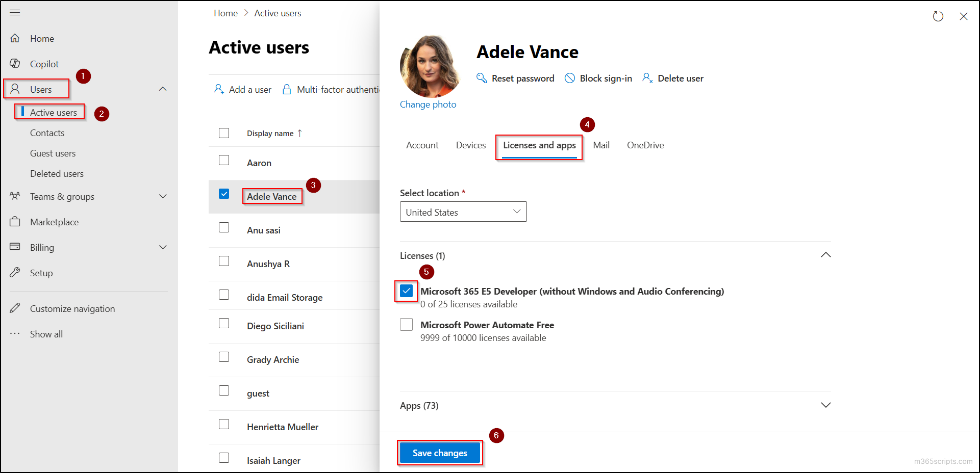Open user Diego Siciliani

(x=275, y=326)
